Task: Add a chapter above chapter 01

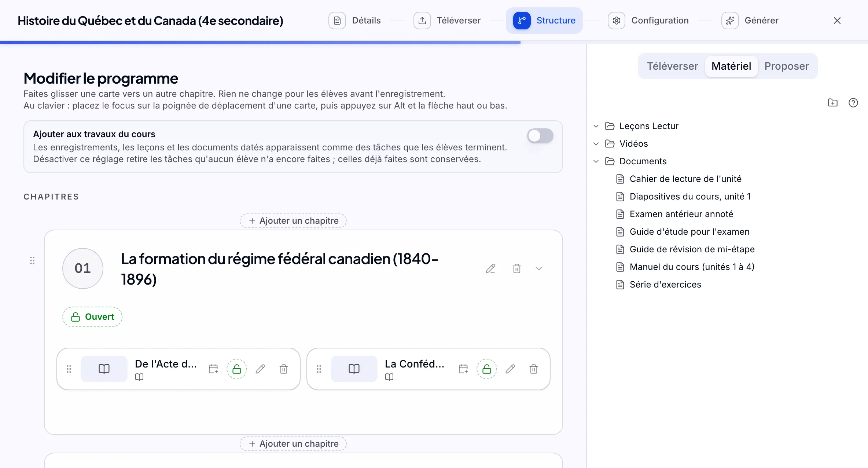Action: [293, 221]
